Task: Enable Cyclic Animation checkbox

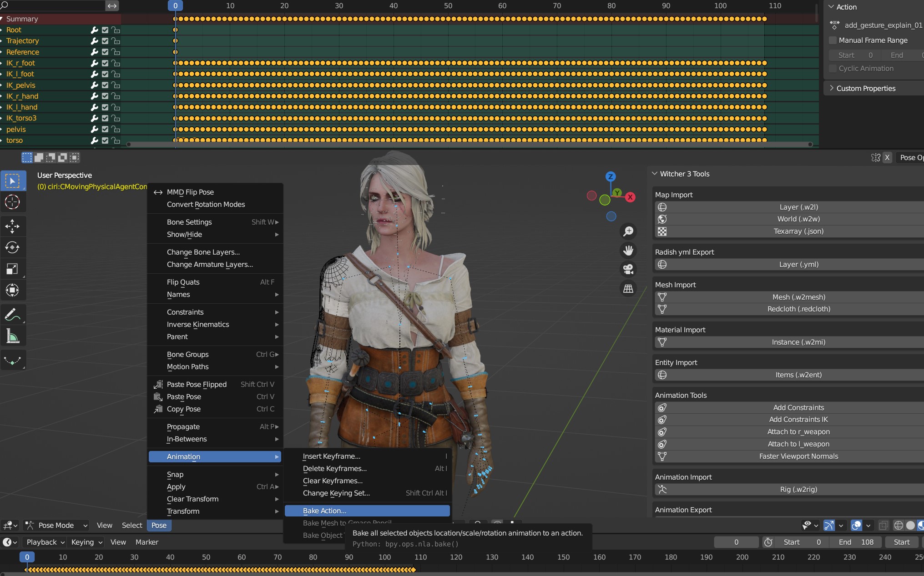Action: (x=833, y=69)
